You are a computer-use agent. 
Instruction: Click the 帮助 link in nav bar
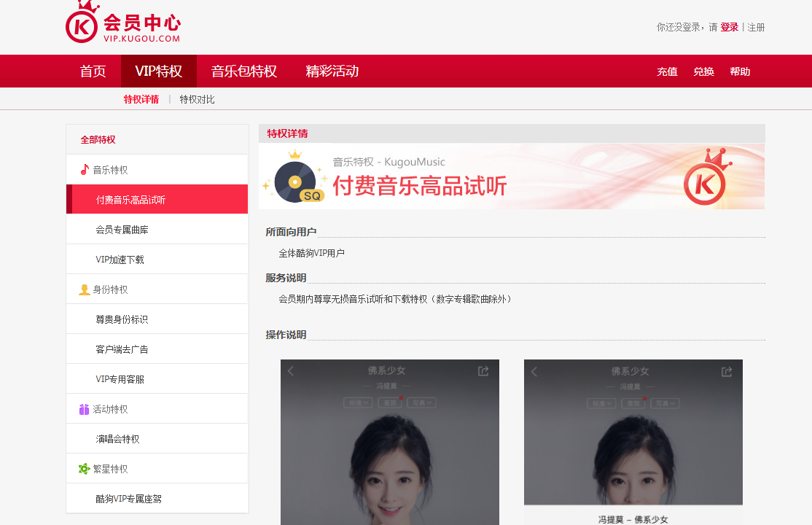coord(740,71)
